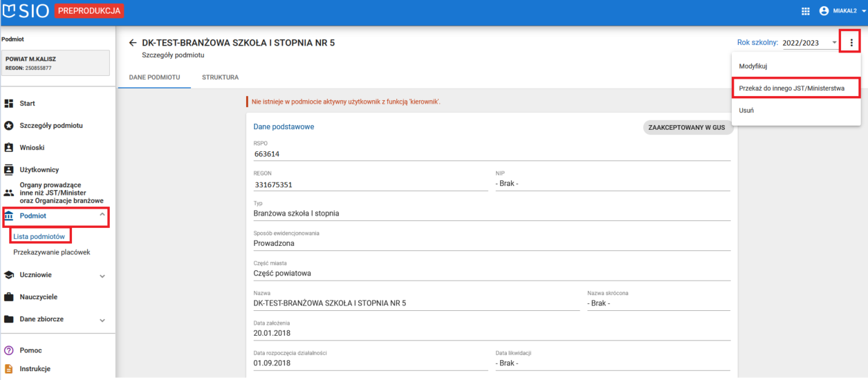Click the back arrow beside school name

coord(133,43)
